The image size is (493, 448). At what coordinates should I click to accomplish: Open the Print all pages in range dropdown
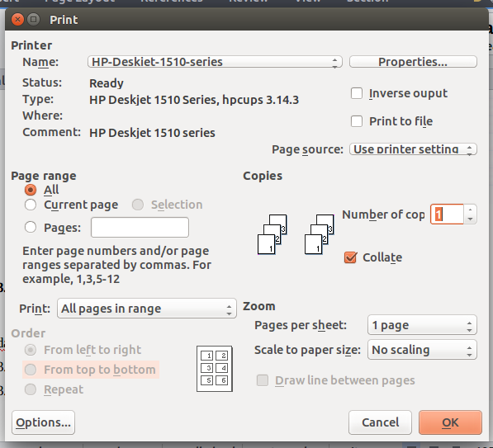(x=147, y=309)
